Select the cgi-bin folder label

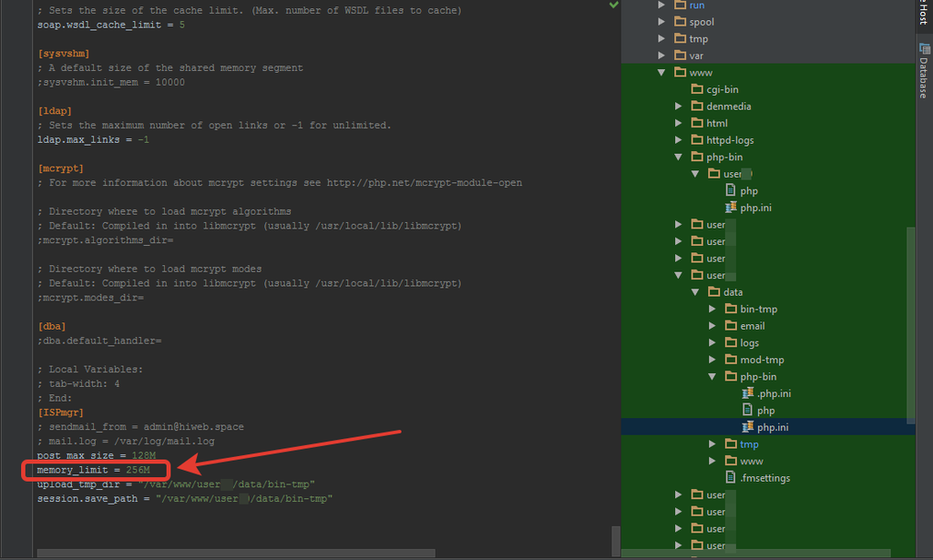[723, 89]
